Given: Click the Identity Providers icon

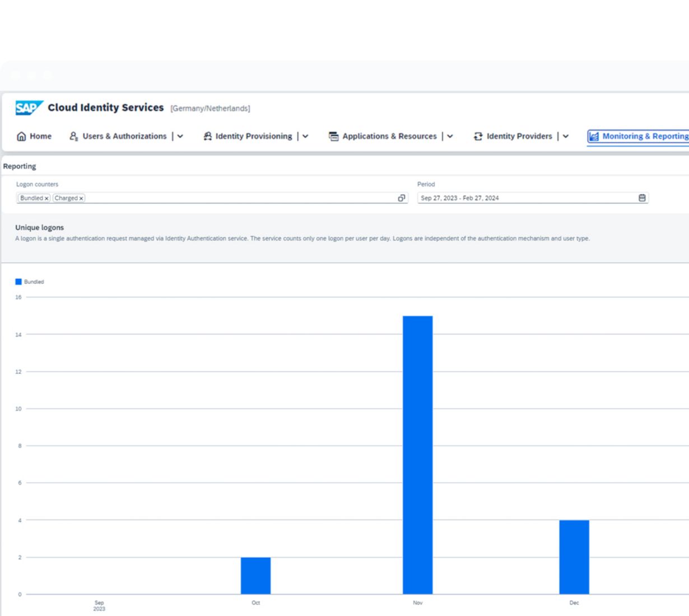Looking at the screenshot, I should pos(478,136).
